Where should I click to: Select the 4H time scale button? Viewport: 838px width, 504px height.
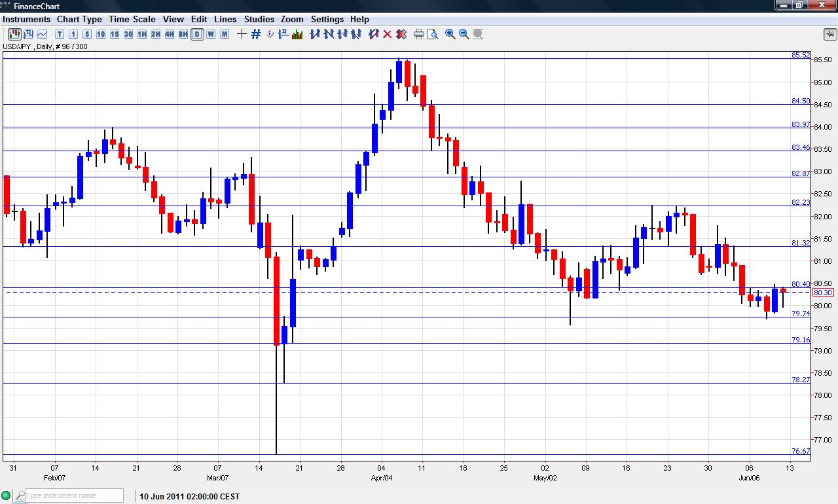click(x=170, y=34)
